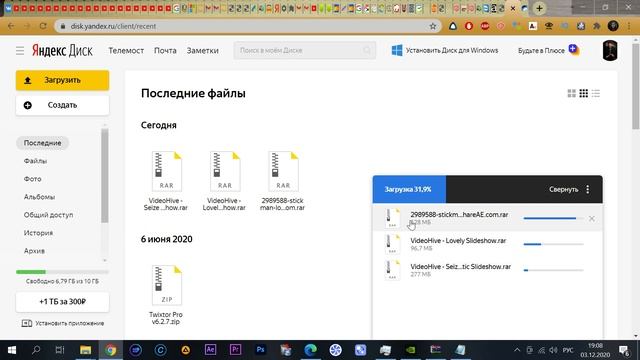
Task: Select История in sidebar
Action: tap(38, 233)
